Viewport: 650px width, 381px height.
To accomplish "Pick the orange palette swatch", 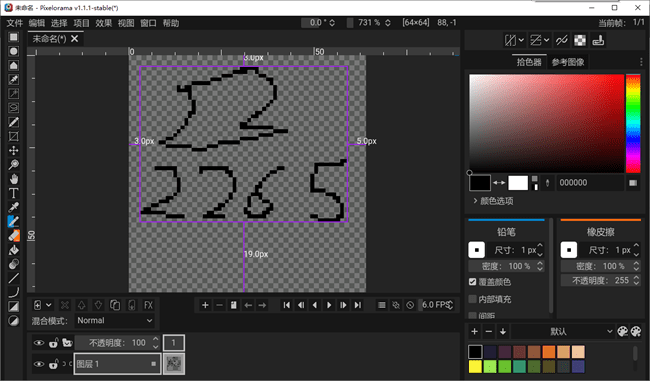I will (549, 352).
